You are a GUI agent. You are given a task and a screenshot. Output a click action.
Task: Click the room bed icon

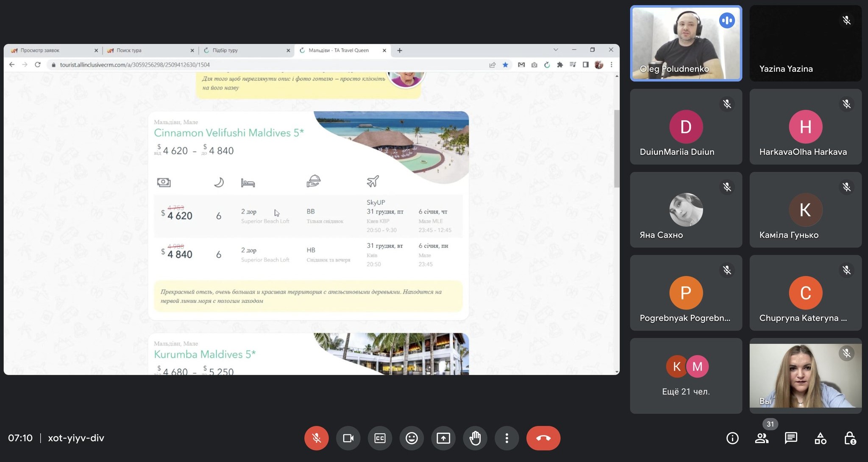pos(248,183)
